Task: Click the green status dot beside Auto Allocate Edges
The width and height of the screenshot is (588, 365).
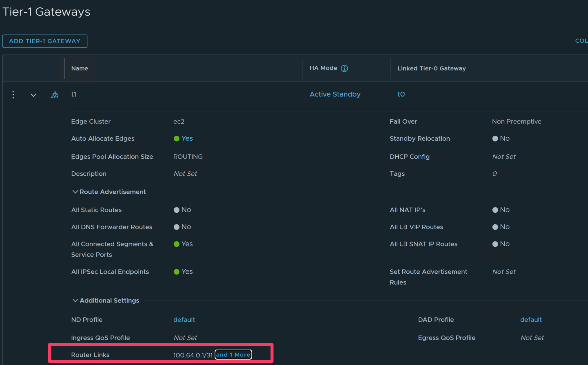Action: click(176, 139)
